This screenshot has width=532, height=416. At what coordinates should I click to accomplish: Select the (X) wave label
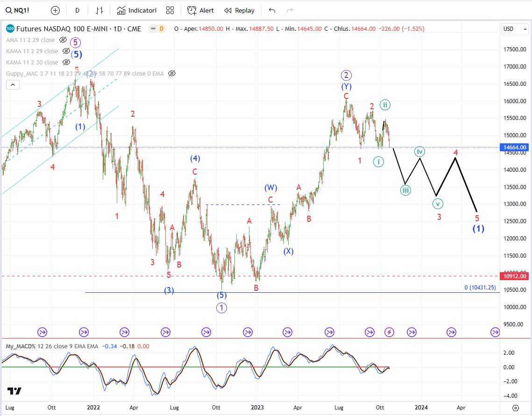288,251
